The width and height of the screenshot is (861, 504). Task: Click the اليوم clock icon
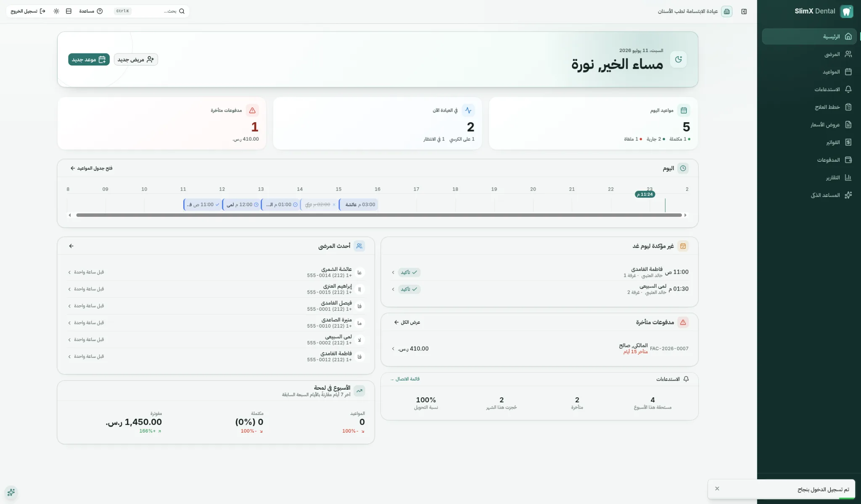pos(683,168)
